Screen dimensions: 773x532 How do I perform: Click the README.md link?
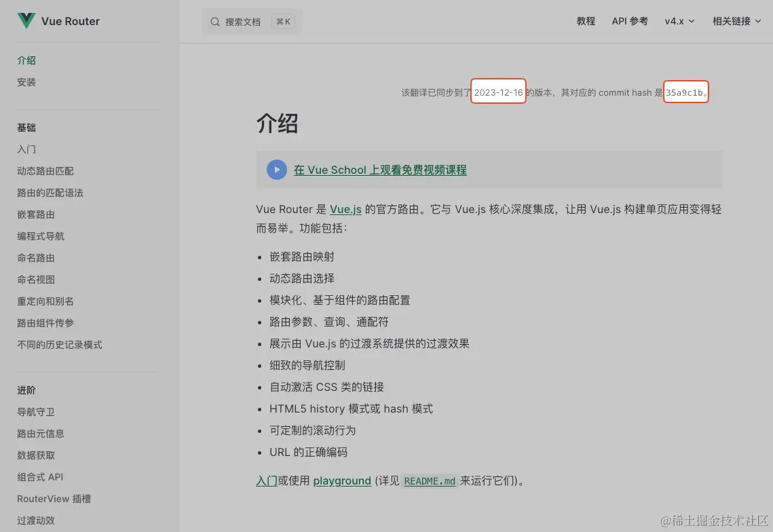[430, 481]
